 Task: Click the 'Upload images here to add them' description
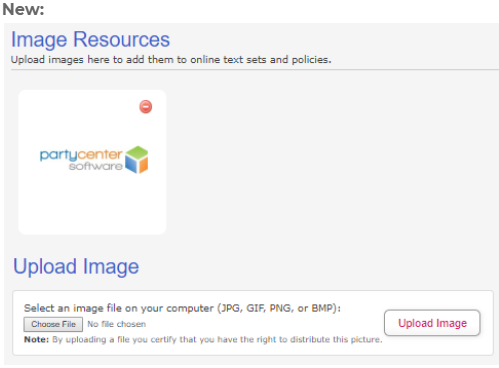pyautogui.click(x=171, y=60)
